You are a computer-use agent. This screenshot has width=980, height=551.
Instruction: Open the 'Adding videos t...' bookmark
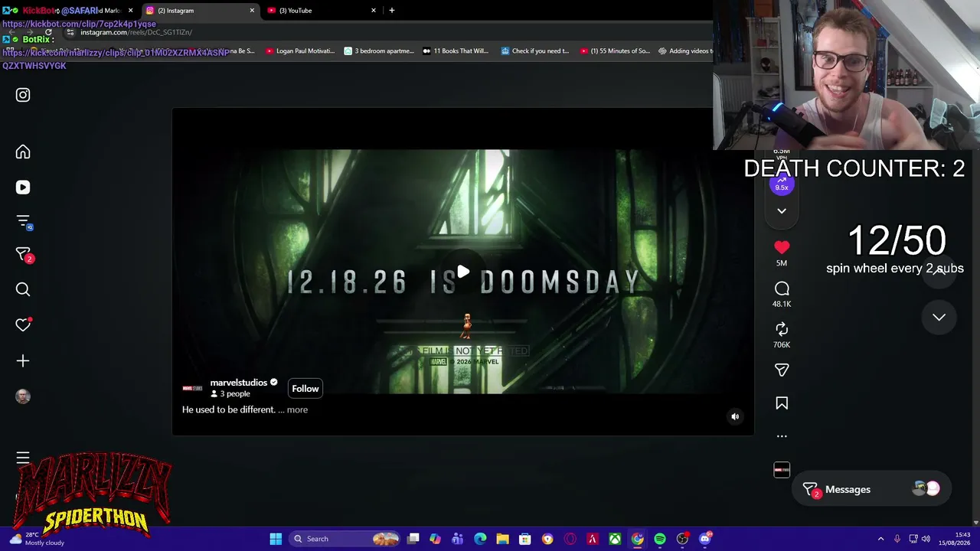click(x=685, y=51)
